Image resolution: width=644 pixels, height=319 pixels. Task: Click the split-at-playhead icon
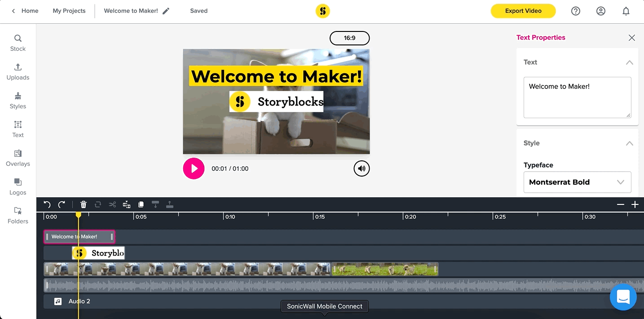[x=127, y=204]
